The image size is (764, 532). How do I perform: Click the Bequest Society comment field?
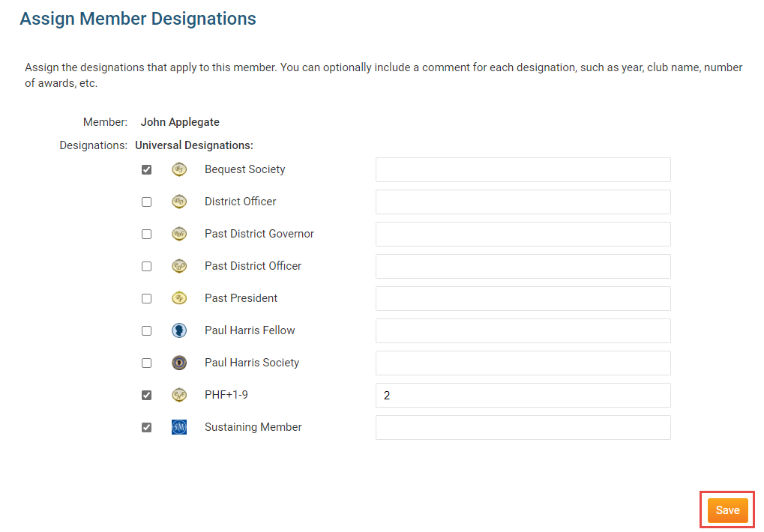(x=523, y=169)
